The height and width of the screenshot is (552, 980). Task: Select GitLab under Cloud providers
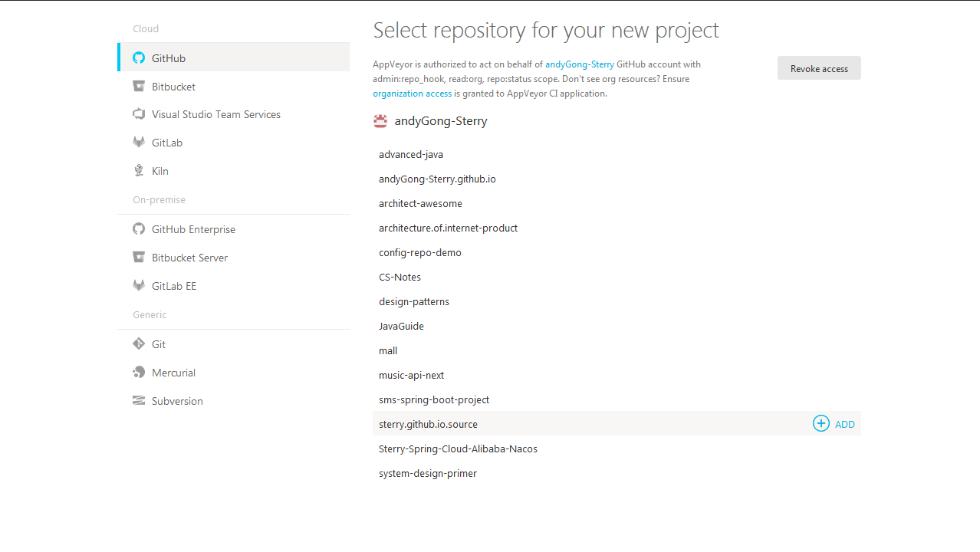tap(233, 142)
